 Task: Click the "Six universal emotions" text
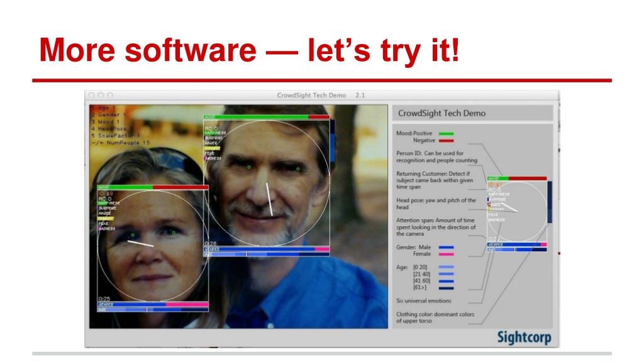pyautogui.click(x=423, y=301)
